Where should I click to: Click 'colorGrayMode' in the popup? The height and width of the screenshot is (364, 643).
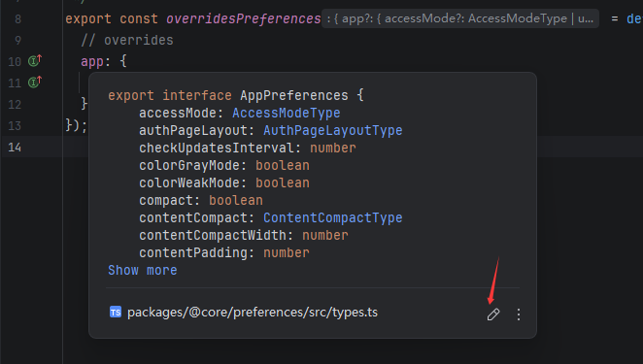[189, 166]
